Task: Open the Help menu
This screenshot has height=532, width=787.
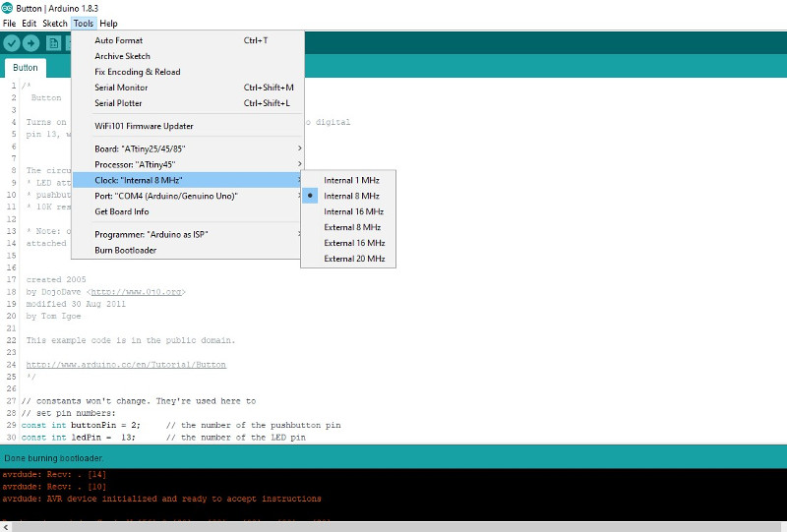Action: click(108, 23)
